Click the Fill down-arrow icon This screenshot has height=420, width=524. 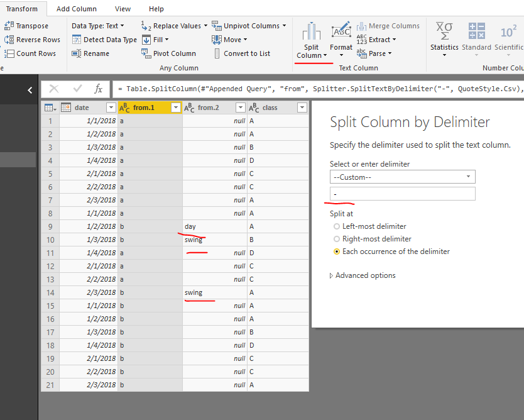pyautogui.click(x=146, y=40)
